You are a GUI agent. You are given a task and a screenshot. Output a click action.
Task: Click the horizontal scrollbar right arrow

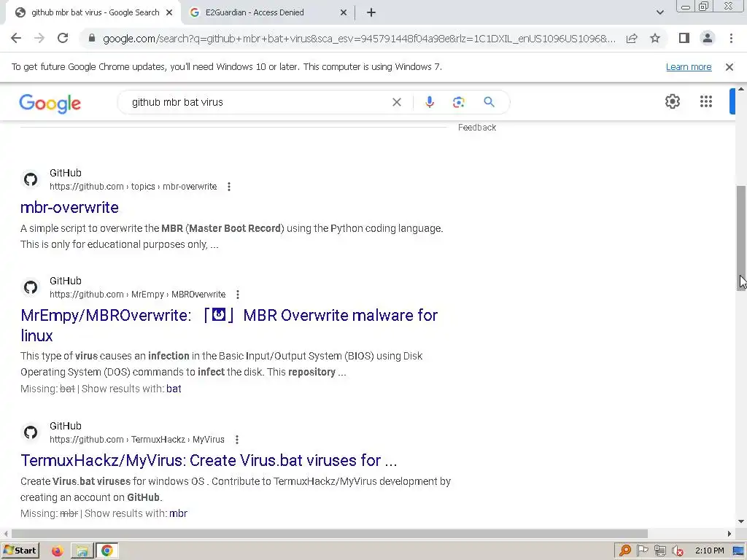[729, 533]
